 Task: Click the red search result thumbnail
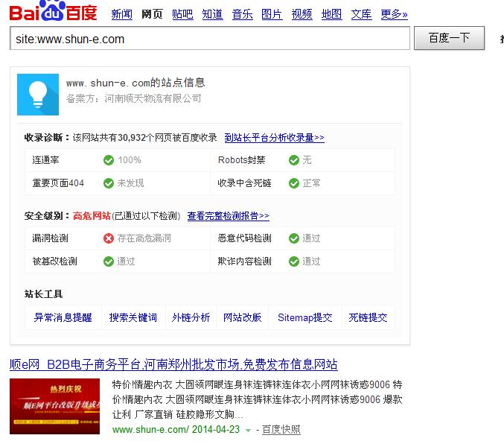(55, 406)
